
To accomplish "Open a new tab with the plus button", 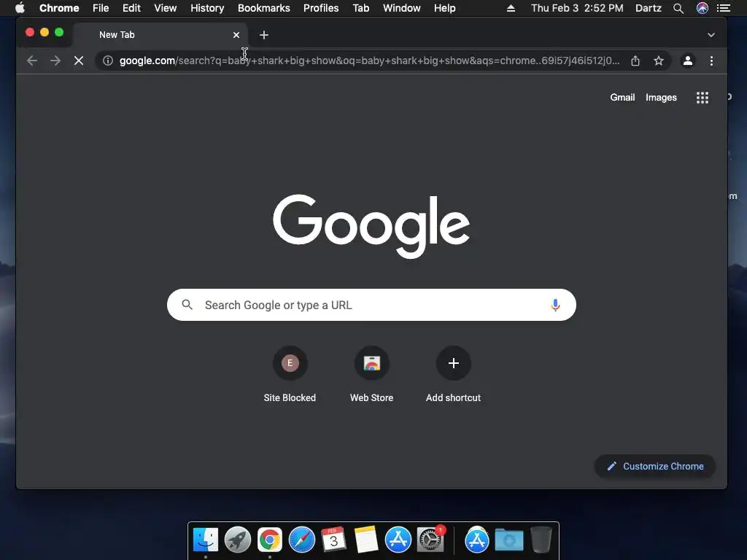I will [x=264, y=35].
